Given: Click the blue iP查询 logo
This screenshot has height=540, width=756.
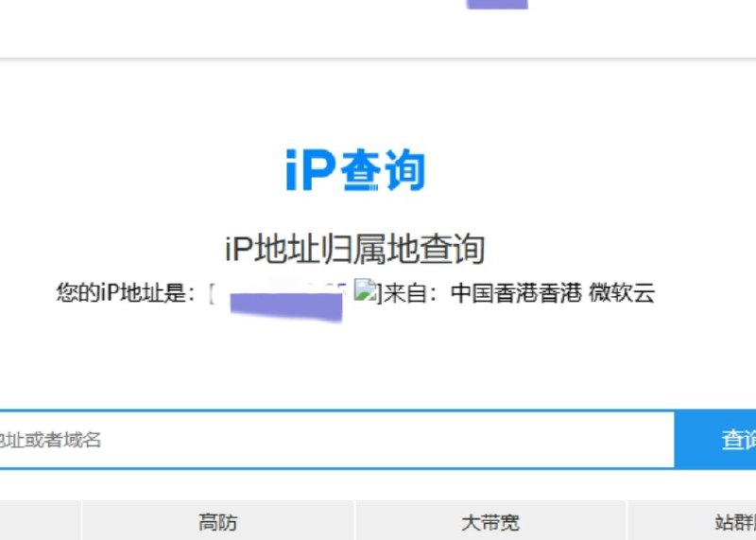Looking at the screenshot, I should click(355, 171).
